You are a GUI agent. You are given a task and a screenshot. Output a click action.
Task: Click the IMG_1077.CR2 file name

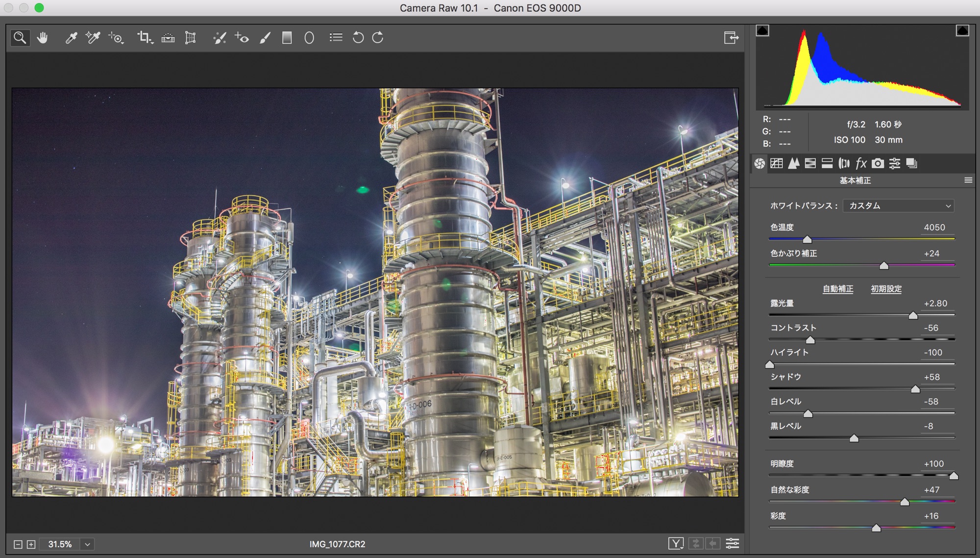pyautogui.click(x=337, y=544)
